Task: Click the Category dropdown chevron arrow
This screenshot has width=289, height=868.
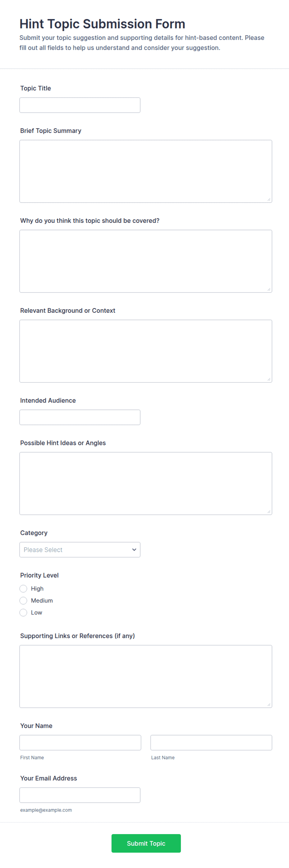Action: click(134, 550)
